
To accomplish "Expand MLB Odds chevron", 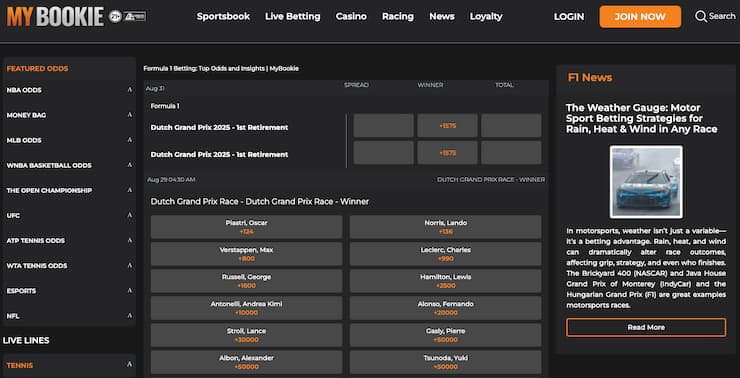I will coord(130,140).
